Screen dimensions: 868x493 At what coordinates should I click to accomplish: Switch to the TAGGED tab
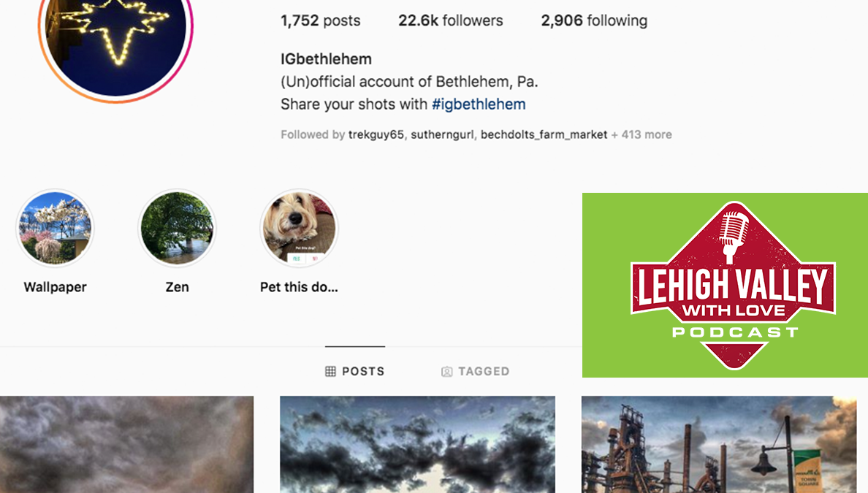pos(476,371)
